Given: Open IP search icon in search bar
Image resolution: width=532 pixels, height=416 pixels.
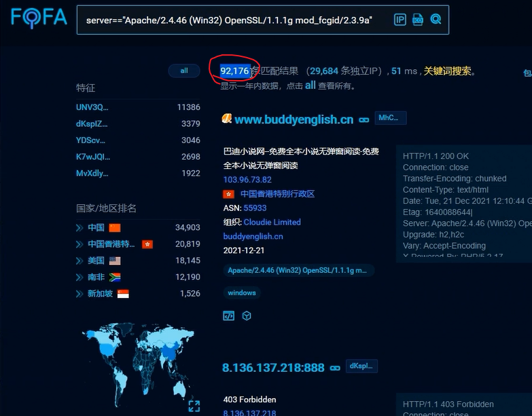Looking at the screenshot, I should (x=400, y=20).
